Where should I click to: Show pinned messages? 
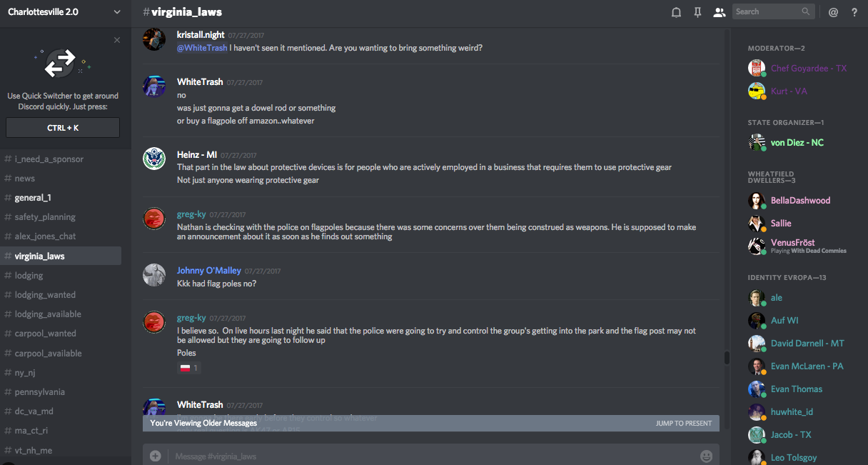pos(697,12)
